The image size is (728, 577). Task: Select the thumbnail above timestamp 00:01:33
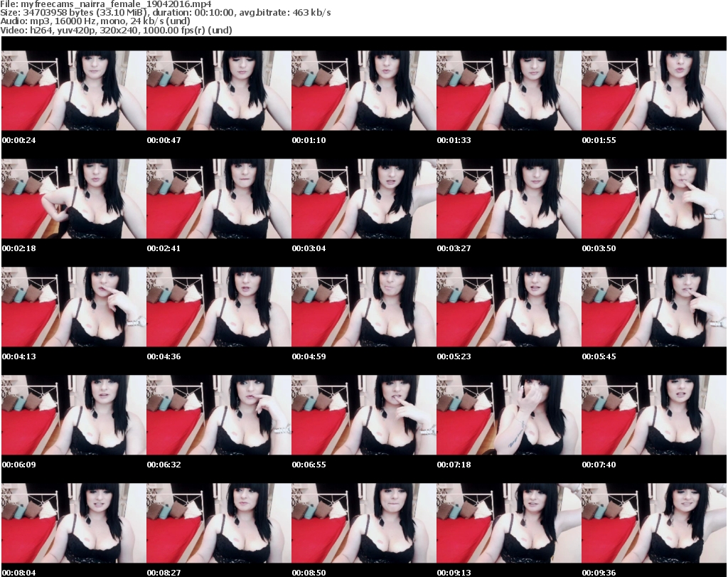509,90
